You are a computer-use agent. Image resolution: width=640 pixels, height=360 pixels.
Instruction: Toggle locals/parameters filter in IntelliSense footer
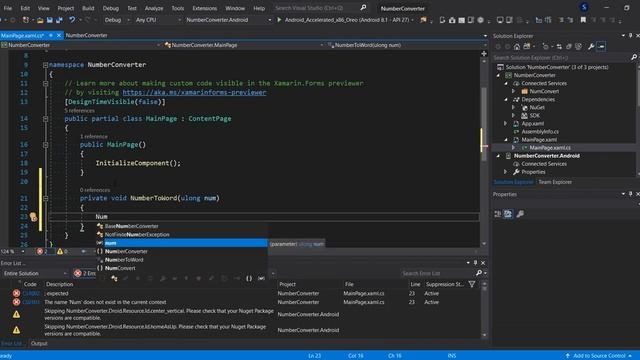[x=262, y=278]
